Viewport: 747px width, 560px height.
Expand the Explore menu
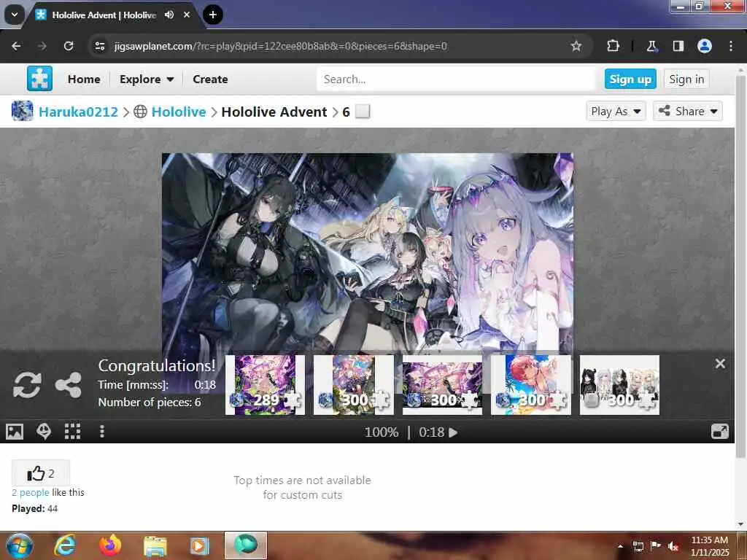[146, 79]
